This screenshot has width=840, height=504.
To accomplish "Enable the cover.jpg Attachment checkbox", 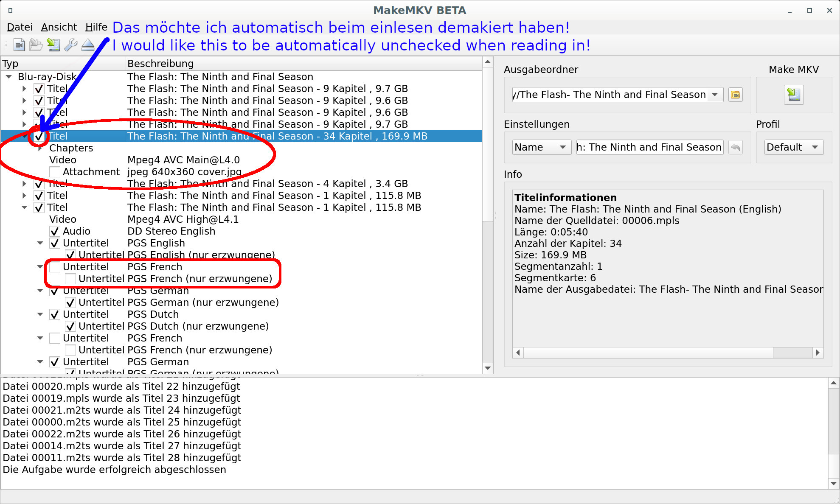I will (54, 172).
